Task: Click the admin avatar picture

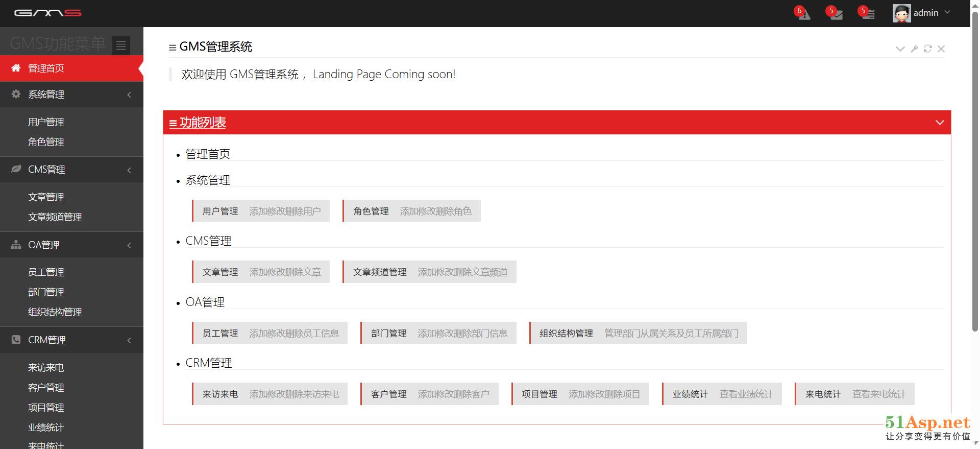Action: [901, 13]
